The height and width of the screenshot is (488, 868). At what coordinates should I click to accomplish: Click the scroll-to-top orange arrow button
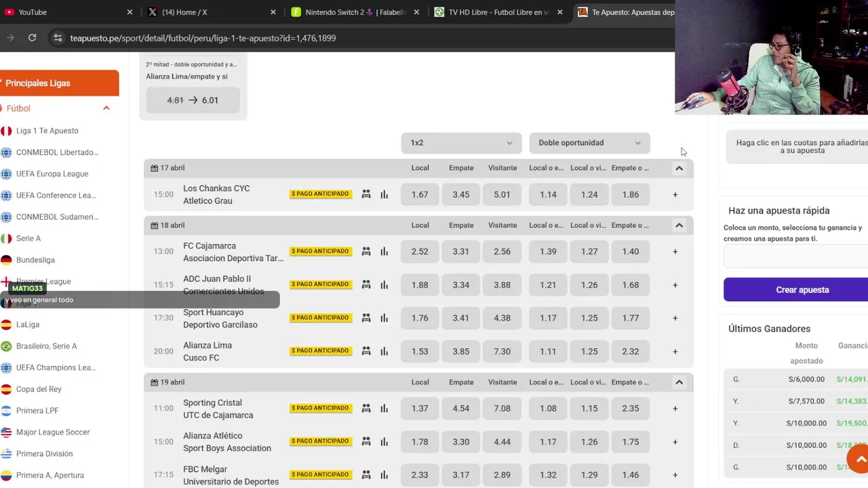point(860,460)
